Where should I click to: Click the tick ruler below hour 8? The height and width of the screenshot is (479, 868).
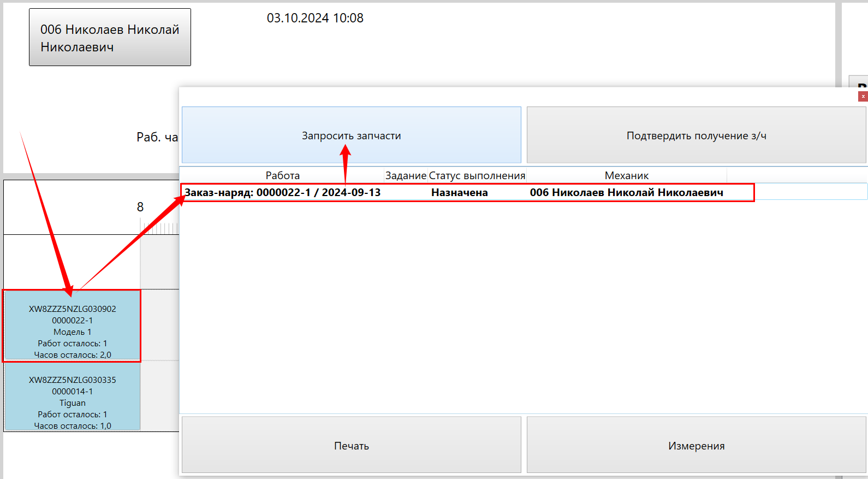159,228
